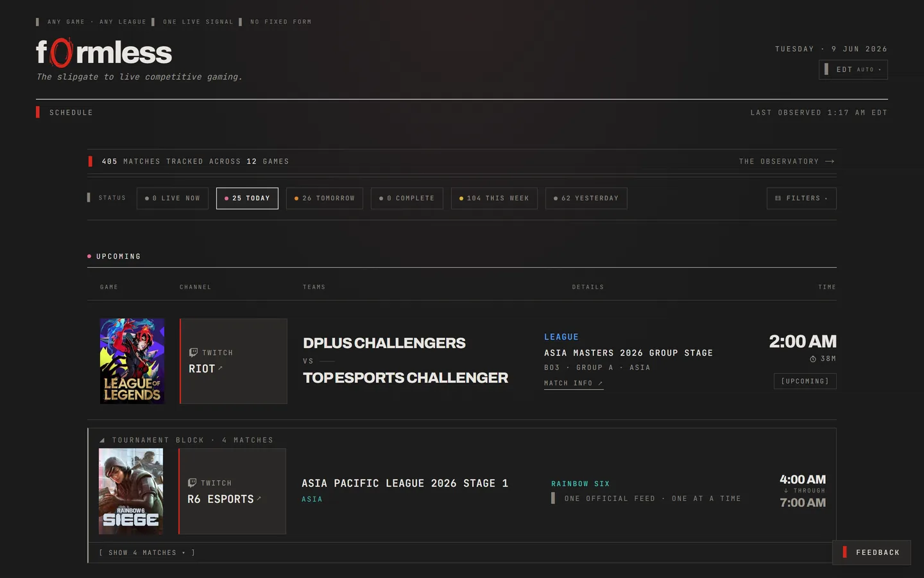Click the Rainbow Six Siege thumbnail
The height and width of the screenshot is (578, 924).
[131, 491]
